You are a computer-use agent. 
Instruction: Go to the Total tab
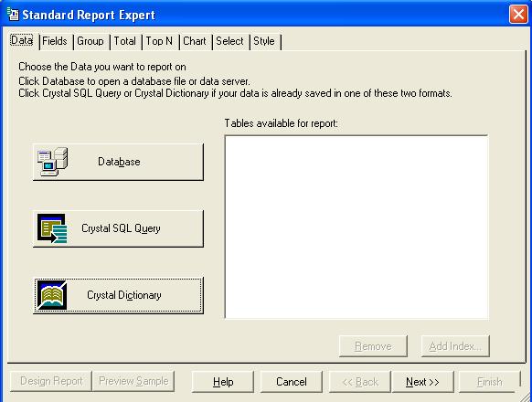(x=125, y=41)
